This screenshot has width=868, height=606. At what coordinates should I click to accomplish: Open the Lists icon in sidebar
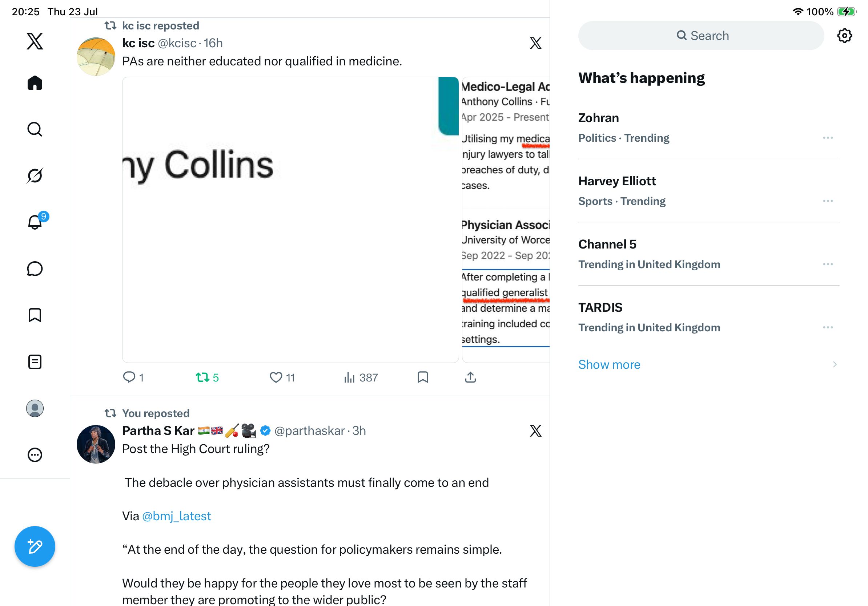(35, 362)
